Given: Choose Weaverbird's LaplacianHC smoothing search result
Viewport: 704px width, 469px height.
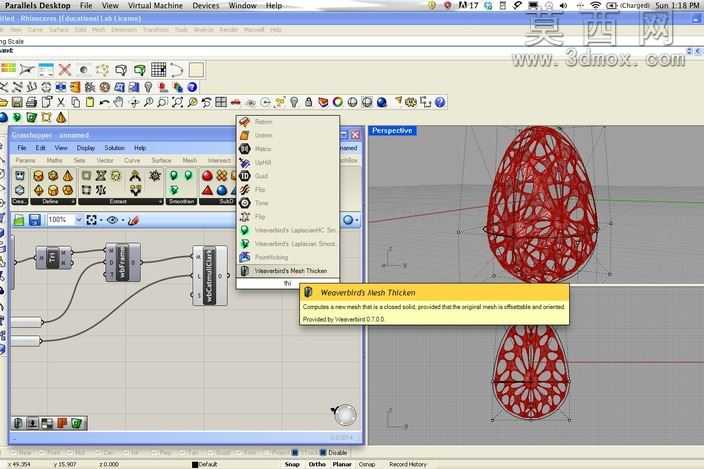Looking at the screenshot, I should [x=288, y=230].
